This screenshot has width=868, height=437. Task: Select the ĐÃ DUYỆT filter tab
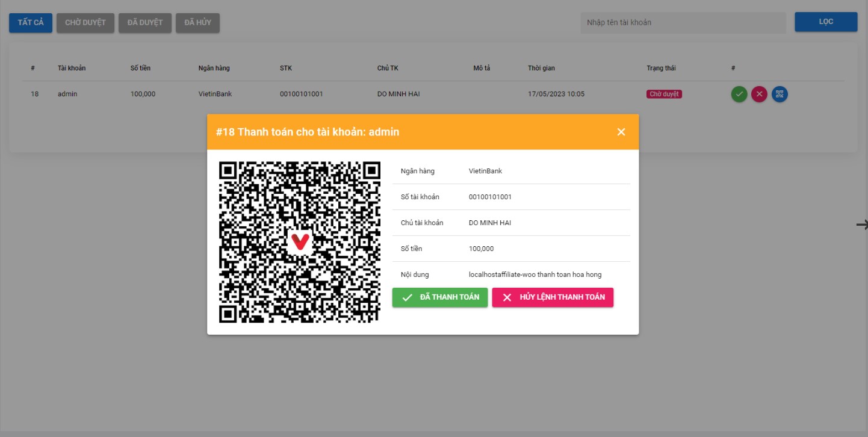point(145,22)
